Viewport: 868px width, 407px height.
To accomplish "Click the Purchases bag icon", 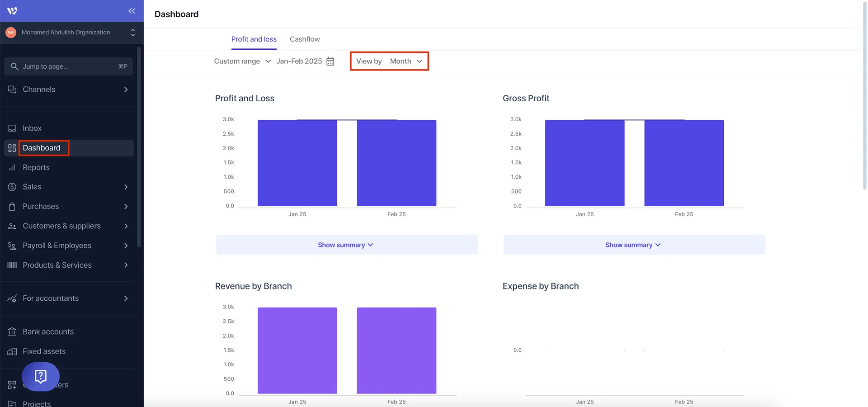I will coord(12,206).
